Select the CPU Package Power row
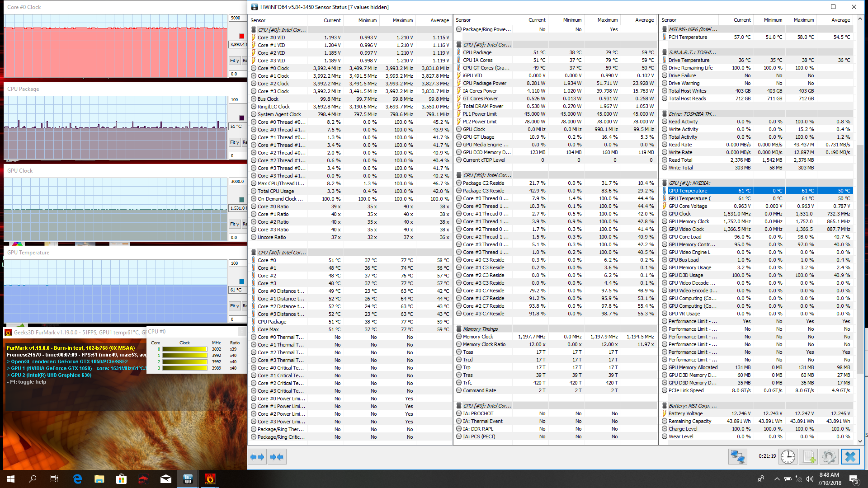 click(555, 83)
